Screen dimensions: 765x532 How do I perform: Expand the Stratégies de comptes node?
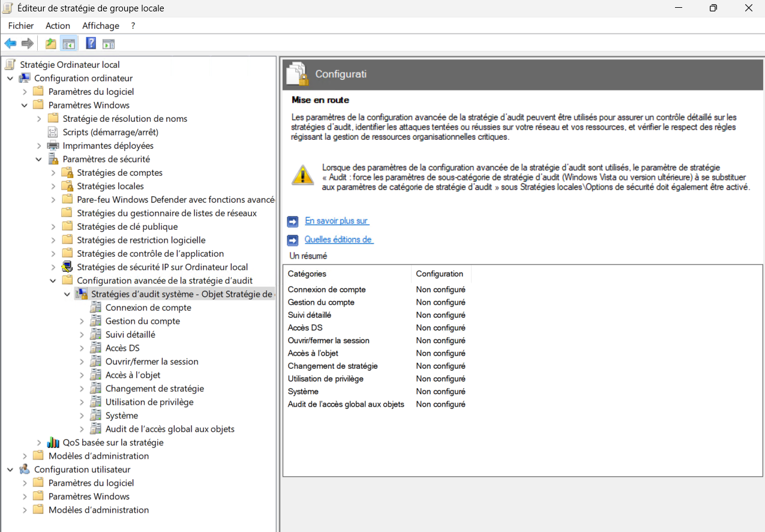[x=53, y=173]
